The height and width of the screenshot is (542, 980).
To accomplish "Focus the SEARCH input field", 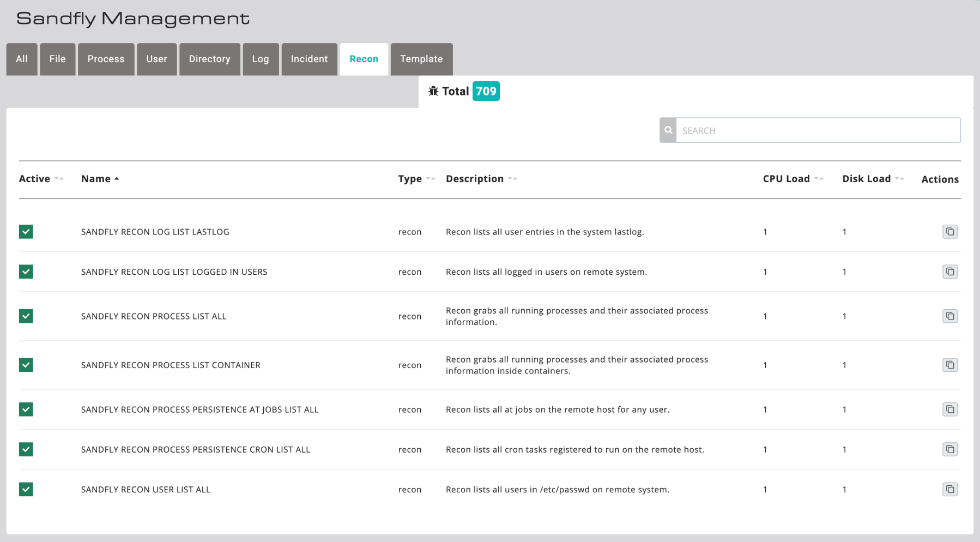I will 818,130.
